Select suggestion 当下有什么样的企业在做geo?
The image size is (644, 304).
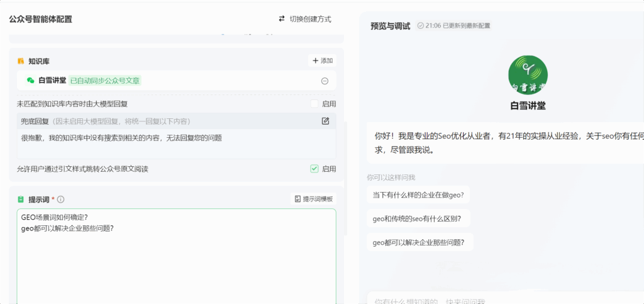[418, 195]
